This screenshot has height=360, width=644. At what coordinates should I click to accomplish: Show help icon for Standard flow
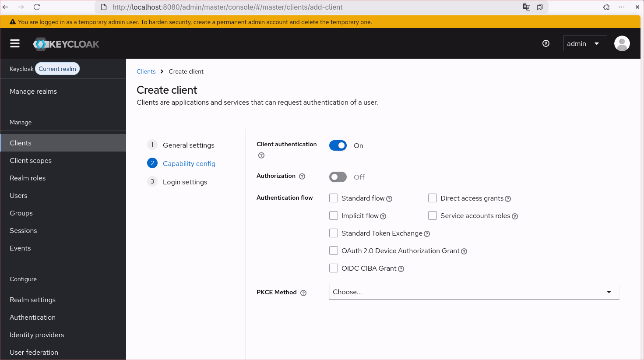point(389,199)
